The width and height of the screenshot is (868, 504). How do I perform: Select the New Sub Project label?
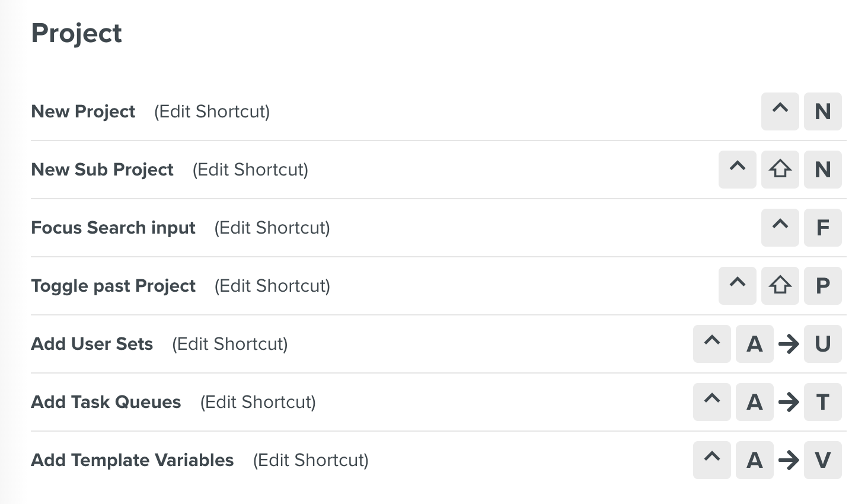point(102,170)
